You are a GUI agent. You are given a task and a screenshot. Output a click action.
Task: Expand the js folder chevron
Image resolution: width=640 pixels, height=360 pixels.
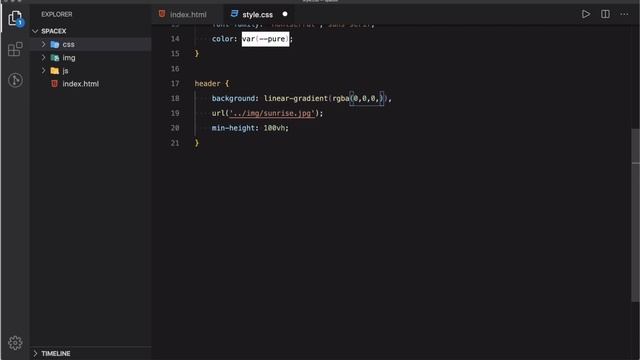[43, 71]
